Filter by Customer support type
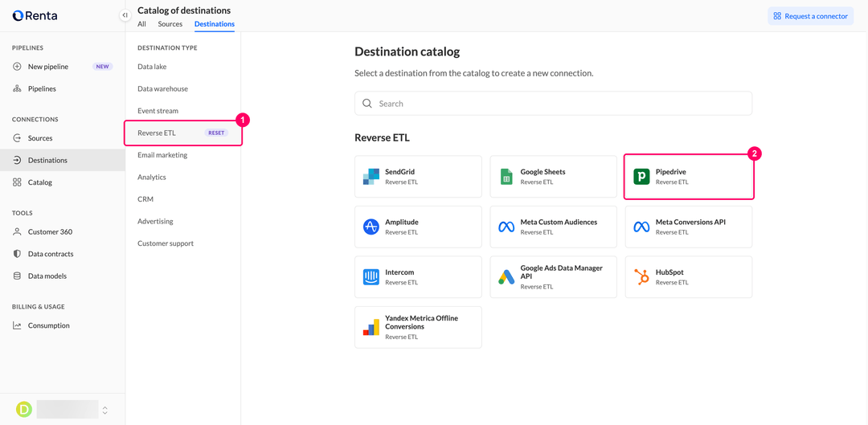Viewport: 868px width, 425px height. pos(166,243)
